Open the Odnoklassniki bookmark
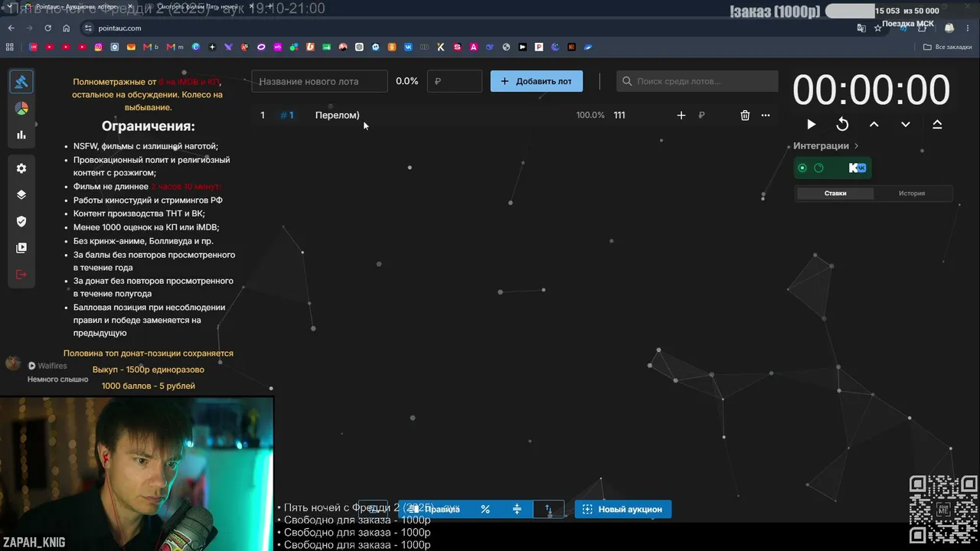The height and width of the screenshot is (551, 980). click(x=392, y=47)
